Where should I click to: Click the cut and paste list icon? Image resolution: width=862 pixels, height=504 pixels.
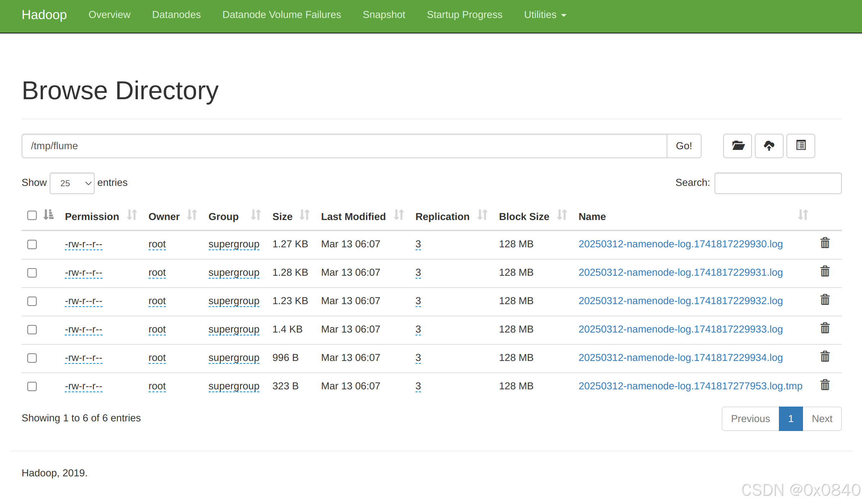pos(800,146)
